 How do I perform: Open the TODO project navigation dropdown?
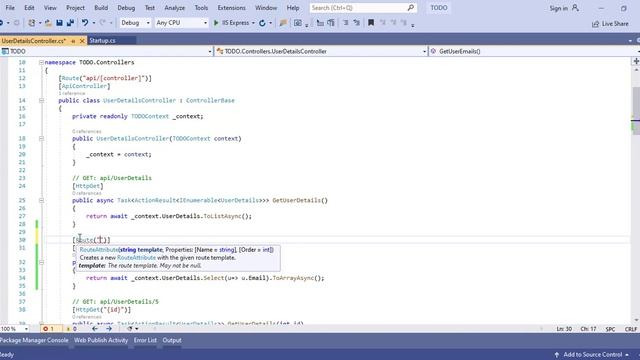point(106,51)
